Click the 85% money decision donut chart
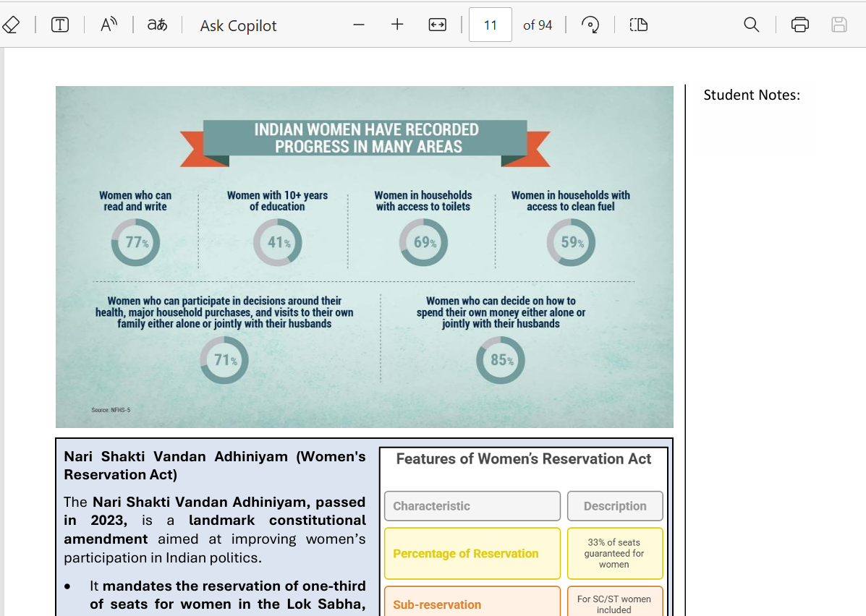Image resolution: width=866 pixels, height=616 pixels. (x=501, y=360)
